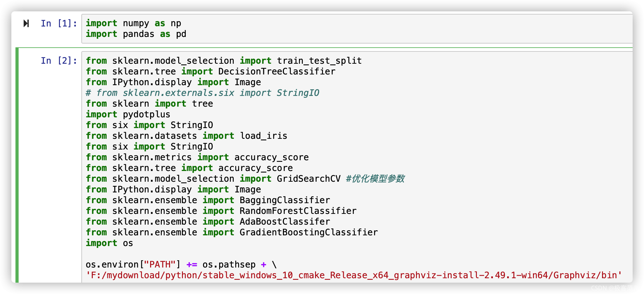644x294 pixels.
Task: Click the commented sklearn.externals.six line
Action: [x=202, y=93]
